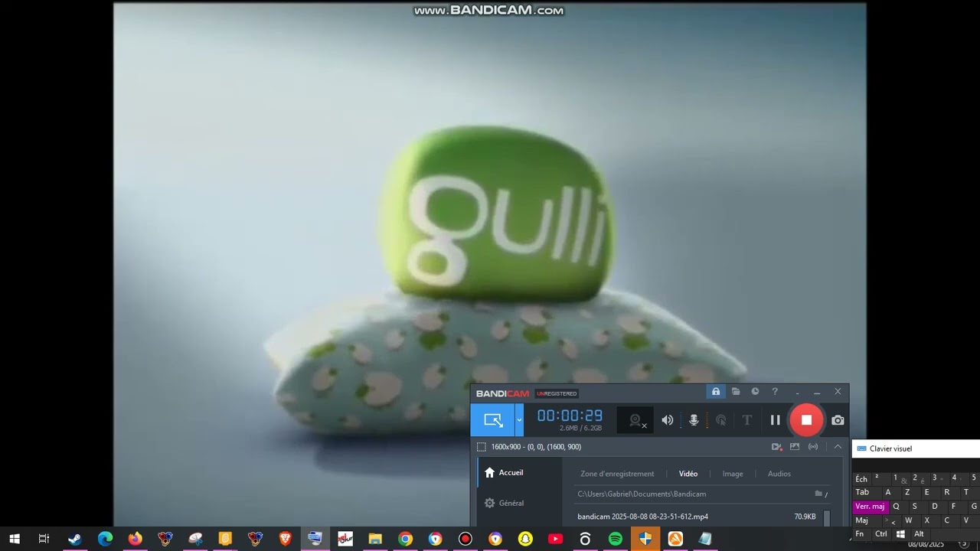Viewport: 980px width, 551px height.
Task: Open the orange Avast icon in taskbar
Action: click(x=675, y=539)
